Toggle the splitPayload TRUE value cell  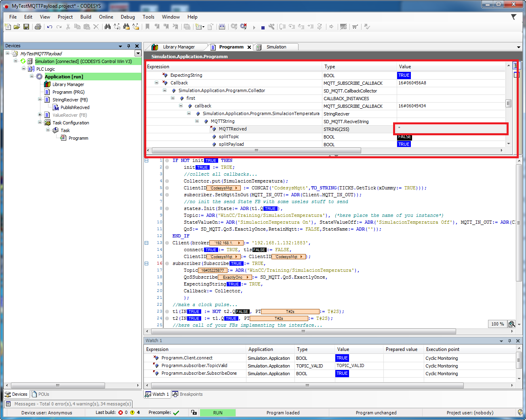(x=404, y=144)
